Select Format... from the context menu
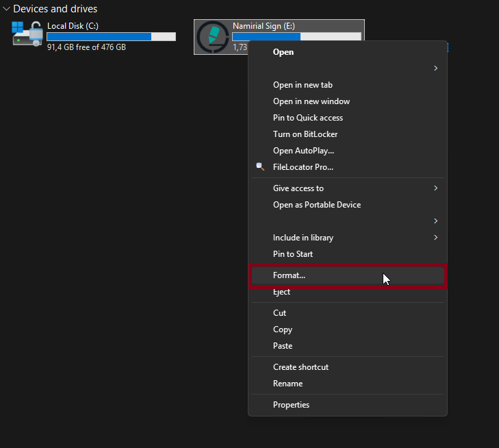The height and width of the screenshot is (448, 499). (289, 275)
